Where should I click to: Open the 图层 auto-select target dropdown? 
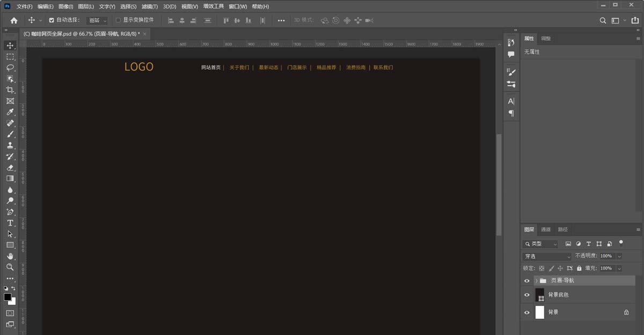[97, 20]
